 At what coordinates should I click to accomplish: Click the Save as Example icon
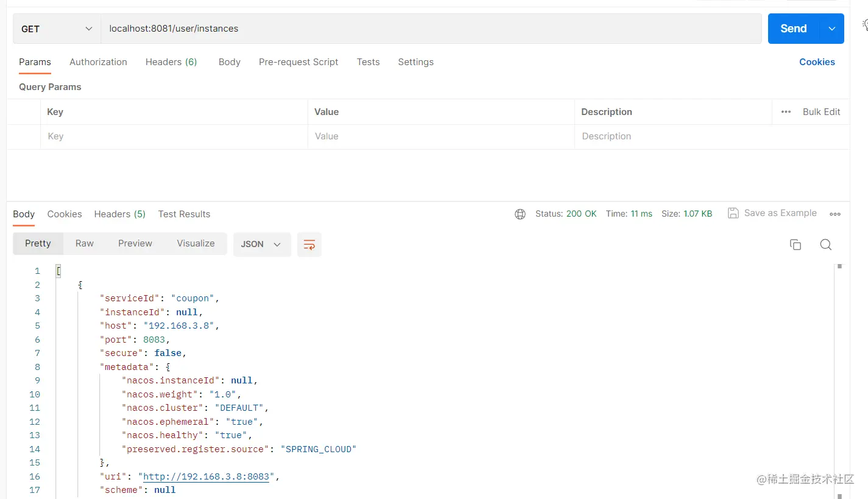click(733, 213)
